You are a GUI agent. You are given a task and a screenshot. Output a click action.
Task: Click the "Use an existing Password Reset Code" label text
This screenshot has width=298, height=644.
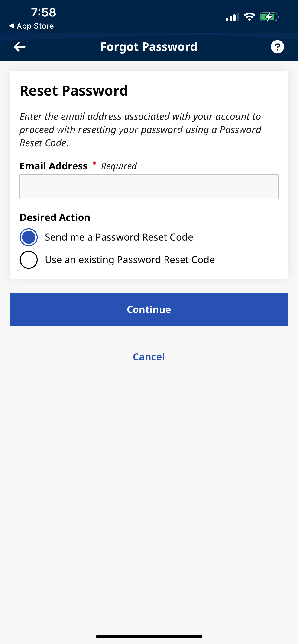(x=130, y=260)
